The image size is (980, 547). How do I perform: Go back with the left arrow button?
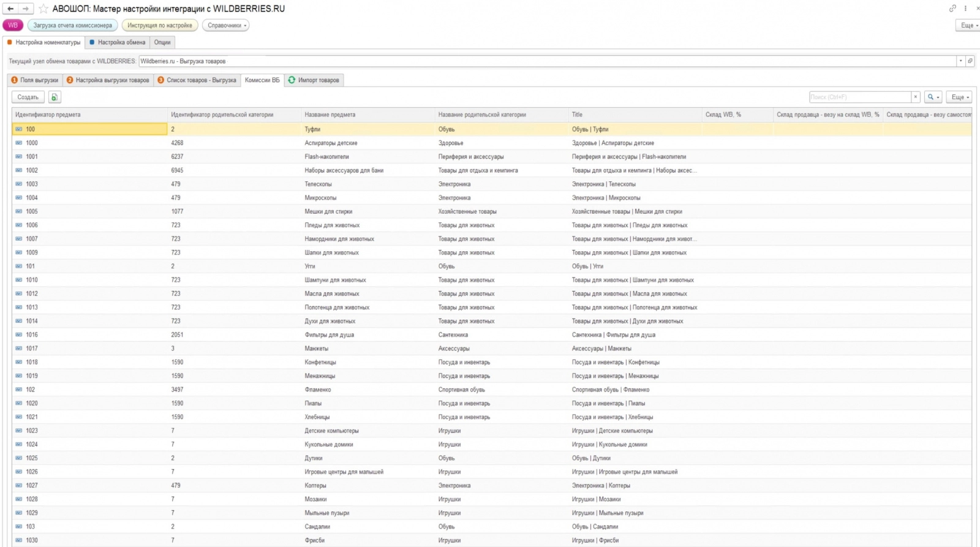tap(10, 9)
